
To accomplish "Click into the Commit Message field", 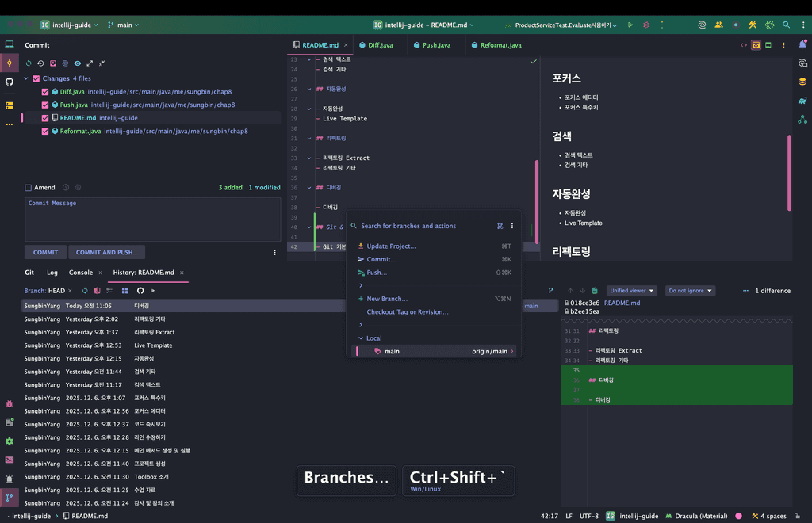I will pyautogui.click(x=152, y=220).
